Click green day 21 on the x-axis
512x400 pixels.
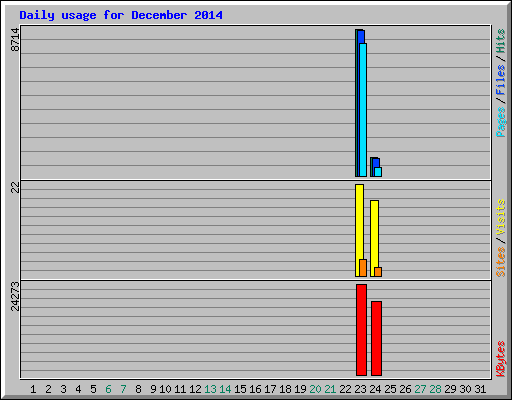tap(330, 389)
